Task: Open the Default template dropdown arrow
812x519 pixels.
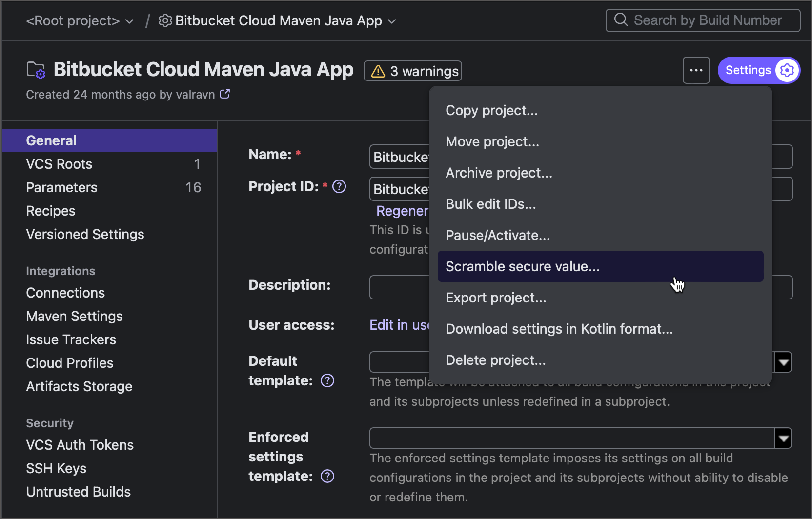Action: [x=783, y=362]
